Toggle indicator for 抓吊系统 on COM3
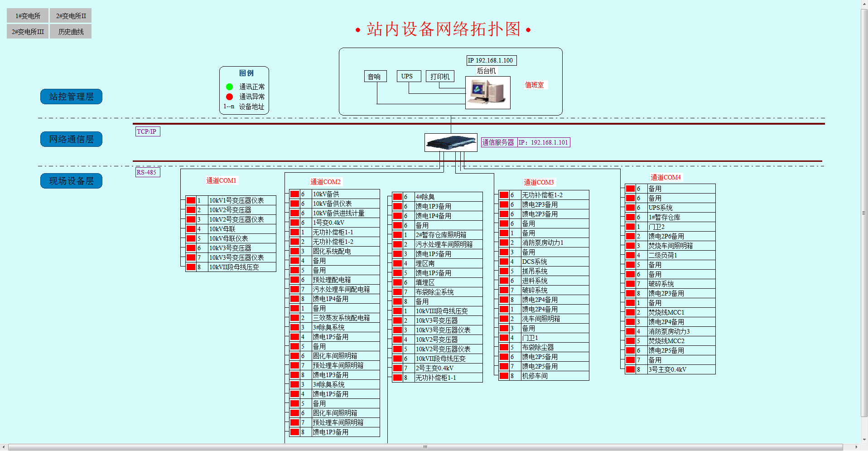The height and width of the screenshot is (451, 868). tap(504, 271)
